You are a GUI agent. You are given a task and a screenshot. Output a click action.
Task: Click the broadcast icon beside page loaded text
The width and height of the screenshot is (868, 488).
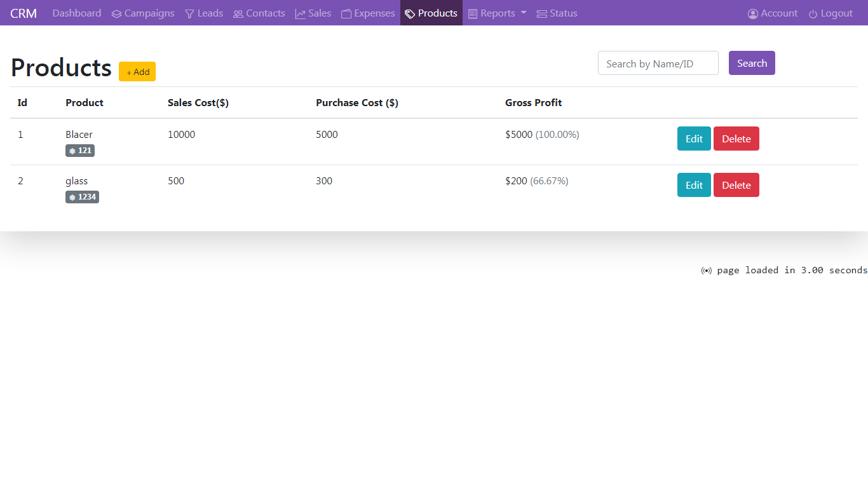pos(707,271)
